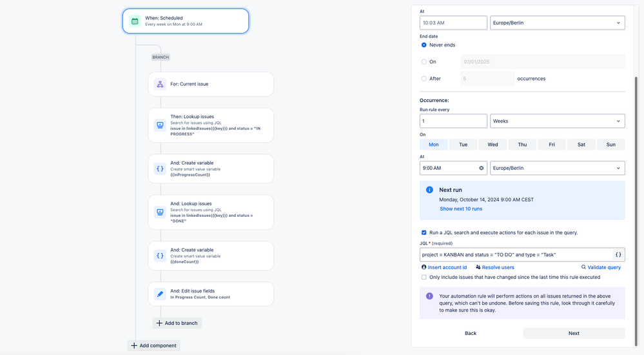Click the lookup icon for DONE search

pos(160,212)
